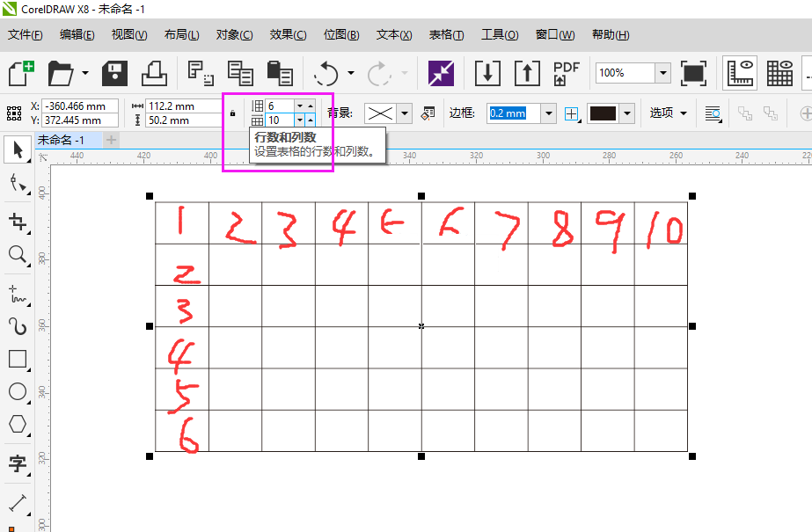Open the 帮助(H) menu
This screenshot has height=532, width=812.
click(x=611, y=34)
